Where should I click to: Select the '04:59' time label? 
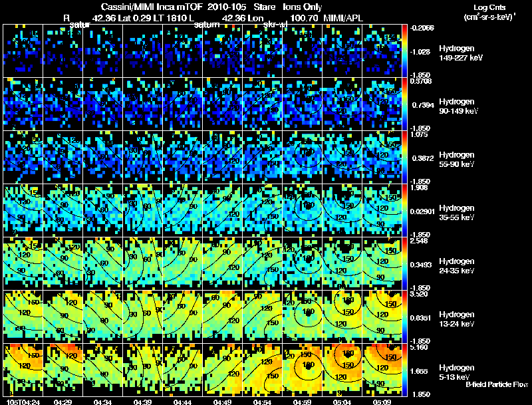pyautogui.click(x=302, y=402)
